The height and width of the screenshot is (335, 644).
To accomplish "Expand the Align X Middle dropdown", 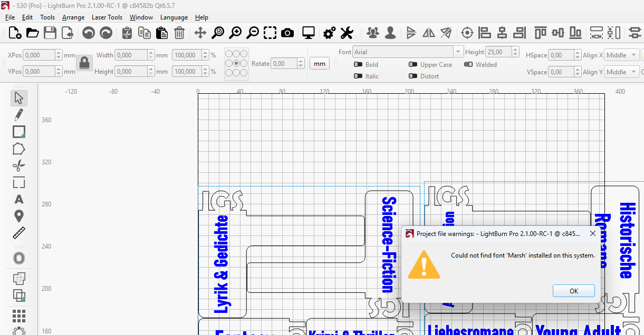I will (621, 55).
